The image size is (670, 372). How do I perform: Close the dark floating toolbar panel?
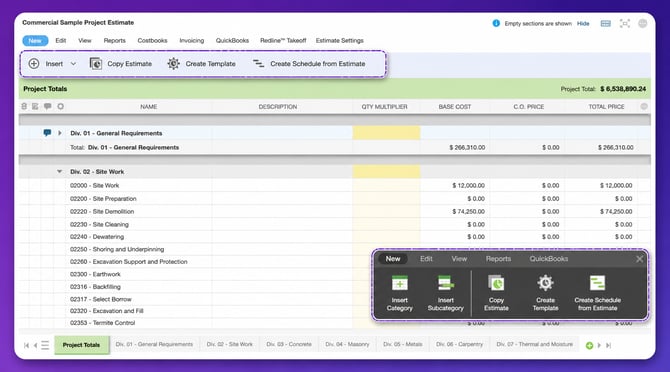point(639,259)
